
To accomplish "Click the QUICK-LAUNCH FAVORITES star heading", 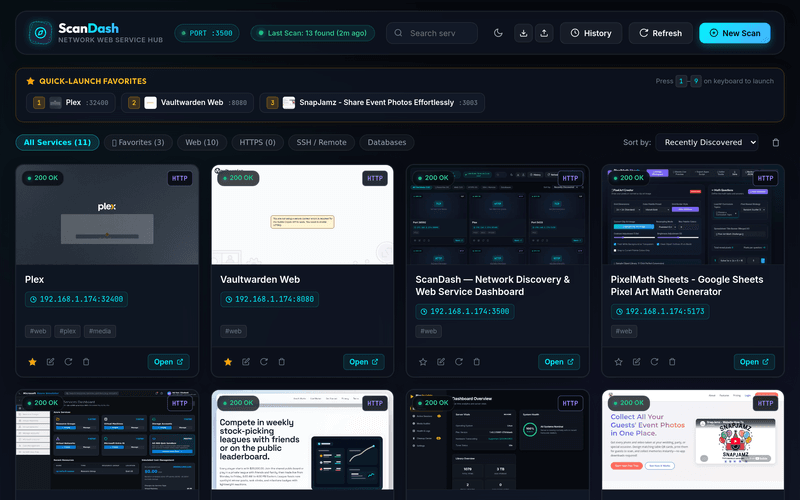I will coord(86,81).
